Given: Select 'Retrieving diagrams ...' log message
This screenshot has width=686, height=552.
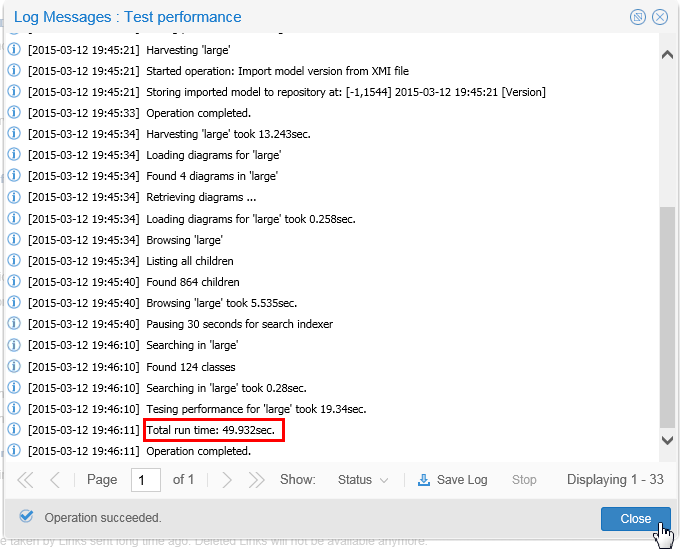Looking at the screenshot, I should [201, 197].
